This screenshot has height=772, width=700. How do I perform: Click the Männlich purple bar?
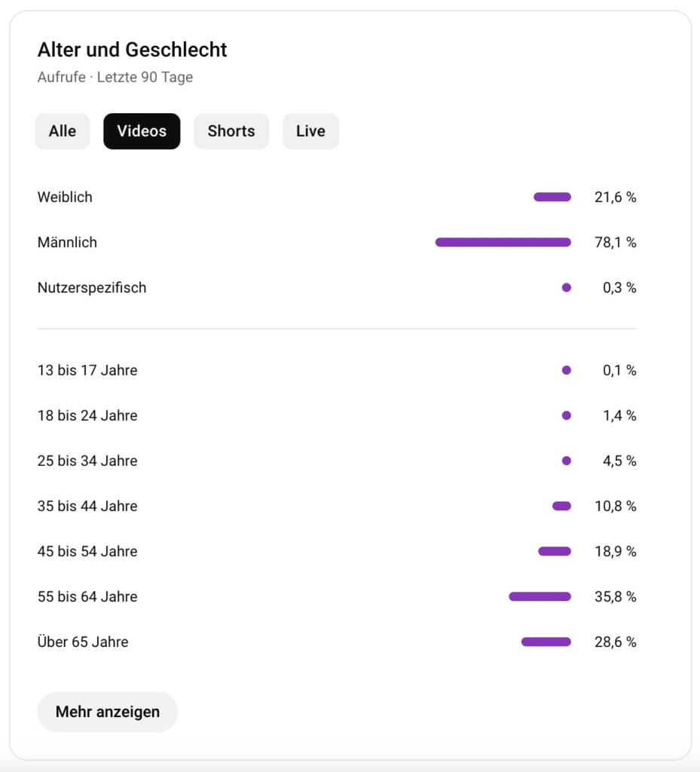coord(503,242)
